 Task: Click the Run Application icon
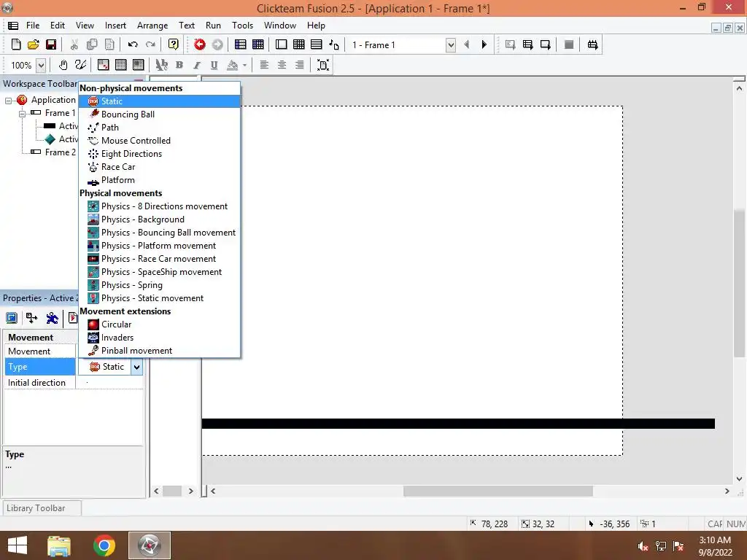point(528,44)
